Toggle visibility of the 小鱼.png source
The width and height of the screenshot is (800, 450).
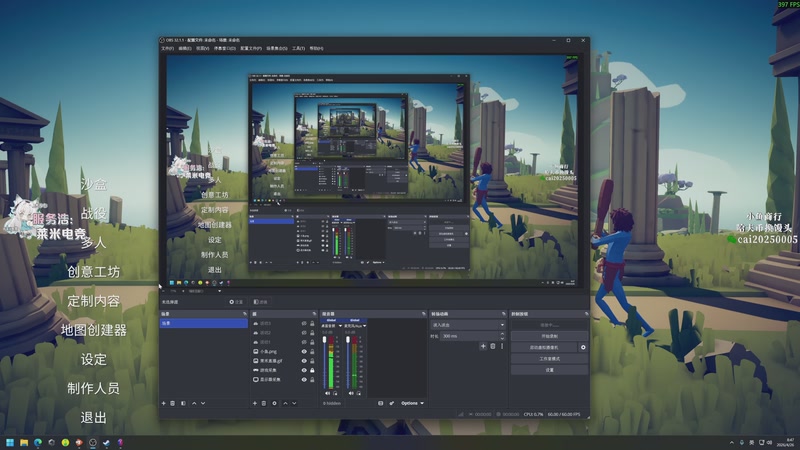click(x=304, y=352)
